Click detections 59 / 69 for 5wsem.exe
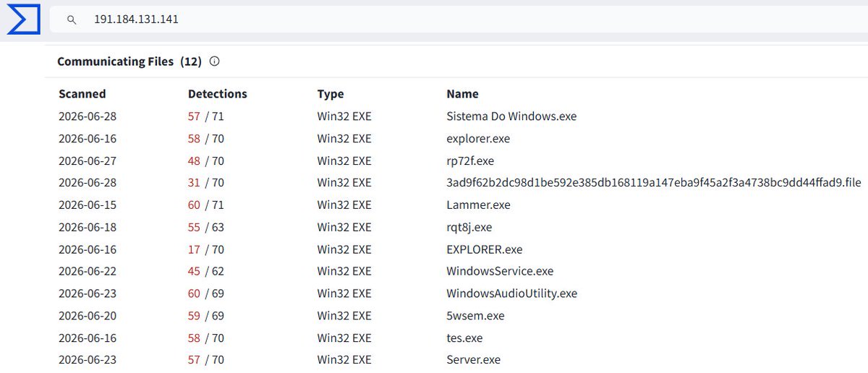Screen dimensions: 868x373 (x=206, y=317)
